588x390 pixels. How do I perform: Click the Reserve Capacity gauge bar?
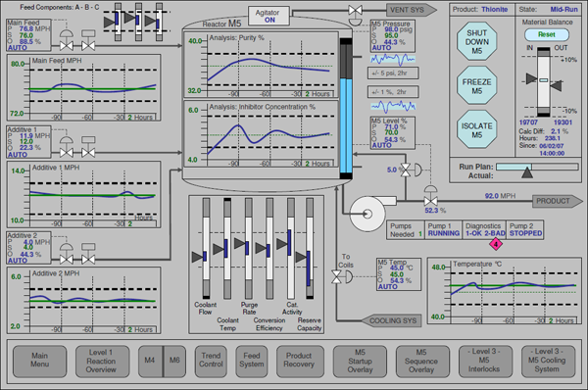[310, 248]
